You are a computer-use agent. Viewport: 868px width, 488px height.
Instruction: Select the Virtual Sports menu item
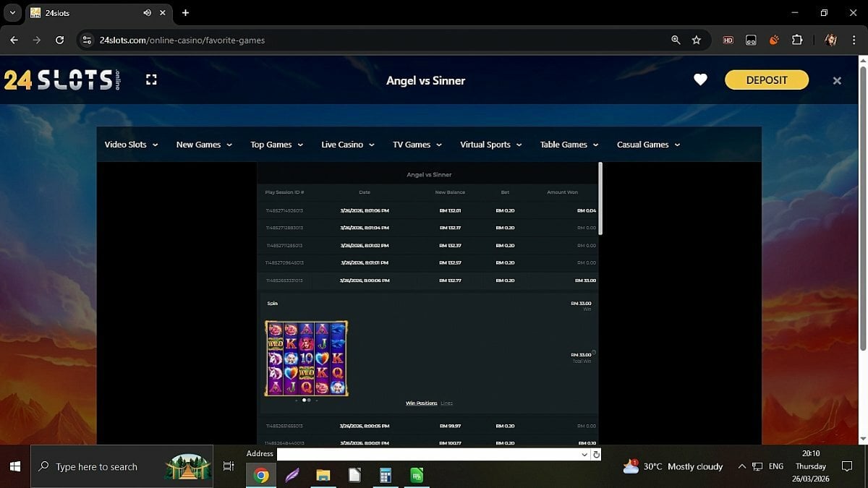(490, 145)
